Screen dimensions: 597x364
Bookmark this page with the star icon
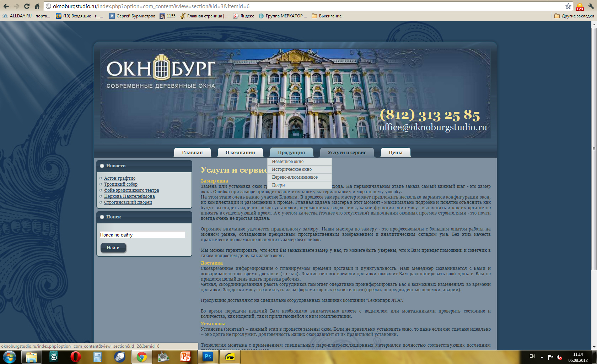[568, 6]
